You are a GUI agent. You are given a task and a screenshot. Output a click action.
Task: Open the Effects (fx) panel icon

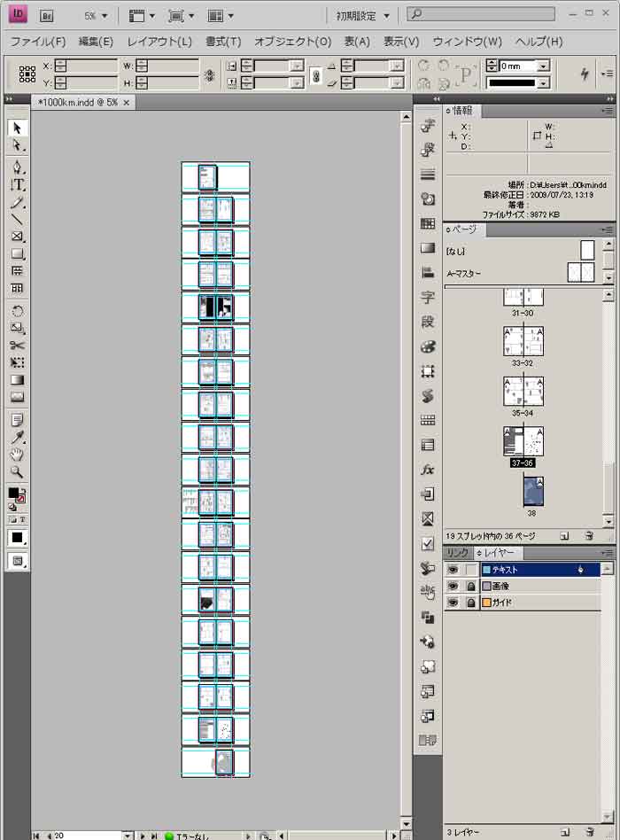coord(428,470)
